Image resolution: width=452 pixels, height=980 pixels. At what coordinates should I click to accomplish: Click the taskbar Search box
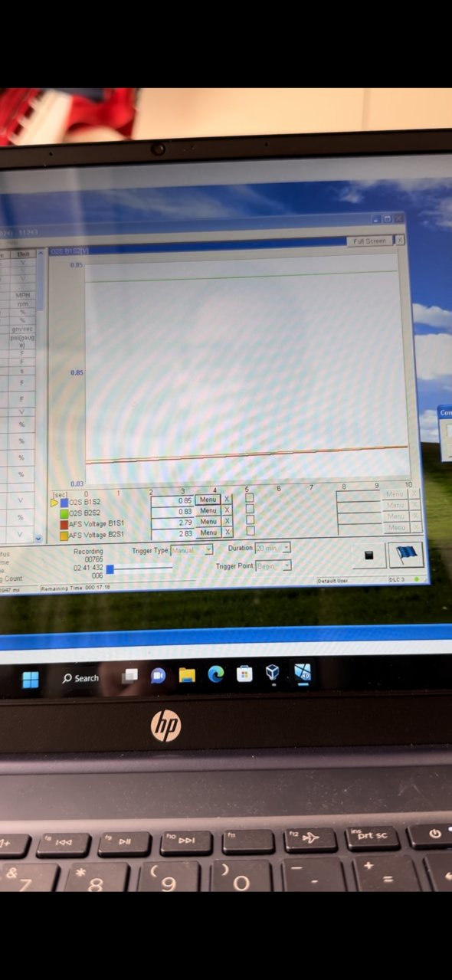[x=81, y=678]
